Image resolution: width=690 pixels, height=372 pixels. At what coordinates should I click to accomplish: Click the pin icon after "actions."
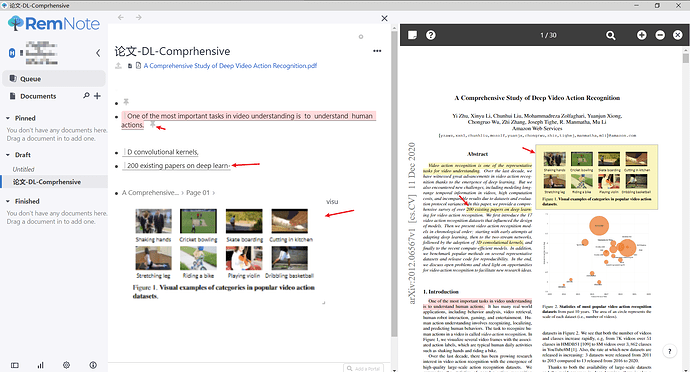(152, 125)
